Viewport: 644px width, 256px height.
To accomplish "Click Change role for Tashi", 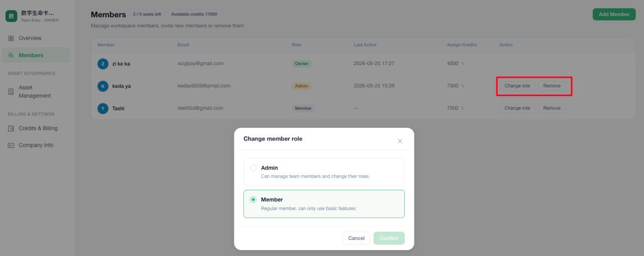I will click(517, 108).
